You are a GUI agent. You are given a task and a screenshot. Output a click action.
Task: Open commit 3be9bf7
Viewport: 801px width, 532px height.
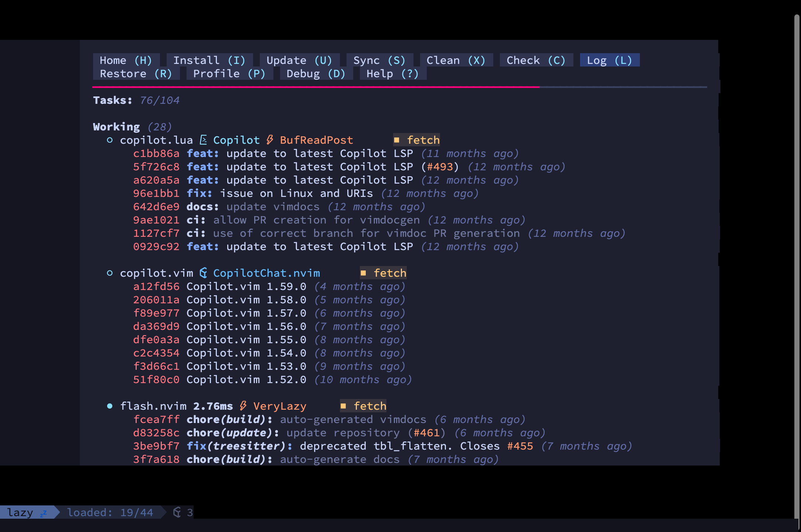coord(156,446)
